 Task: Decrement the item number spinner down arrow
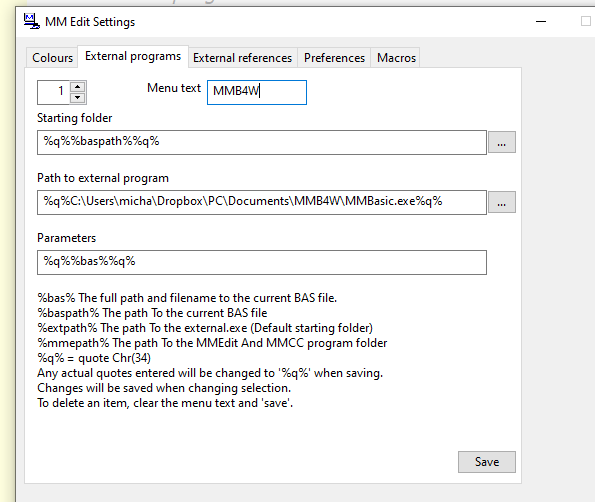click(78, 98)
